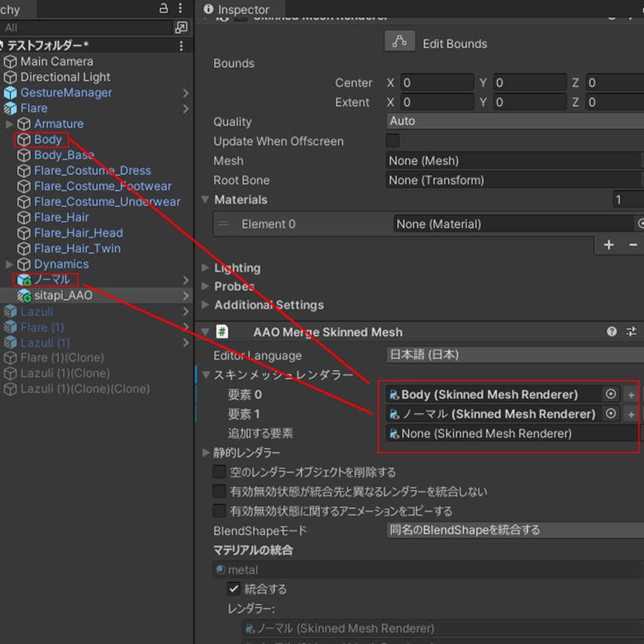The image size is (644, 644).
Task: Add a material element with the plus button
Action: pos(609,245)
